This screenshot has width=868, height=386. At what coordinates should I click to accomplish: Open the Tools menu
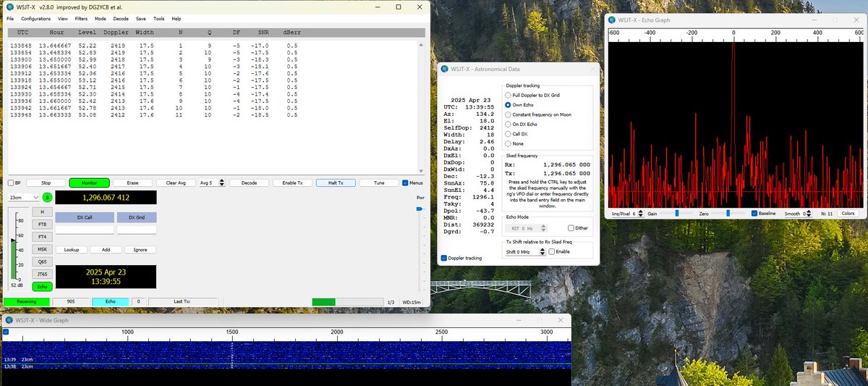point(159,18)
